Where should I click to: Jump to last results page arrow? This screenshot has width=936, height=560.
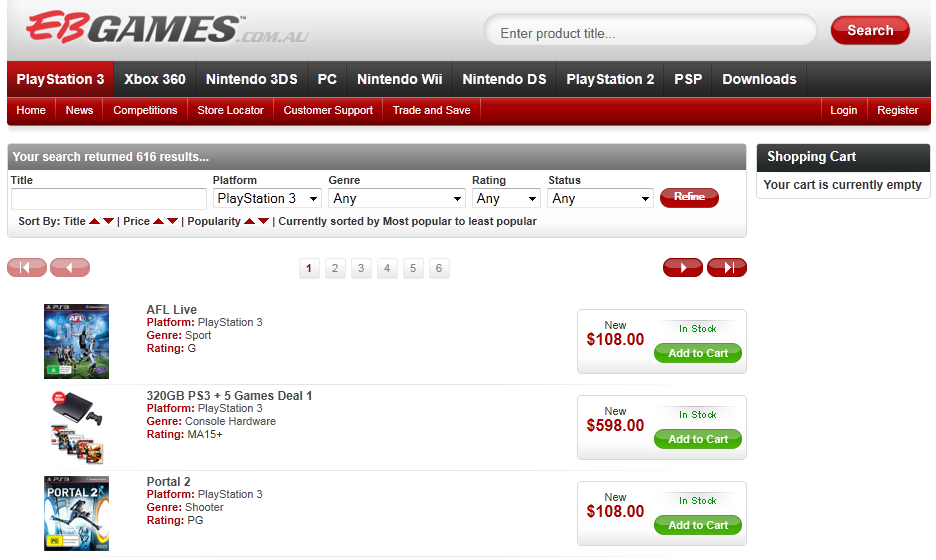727,267
